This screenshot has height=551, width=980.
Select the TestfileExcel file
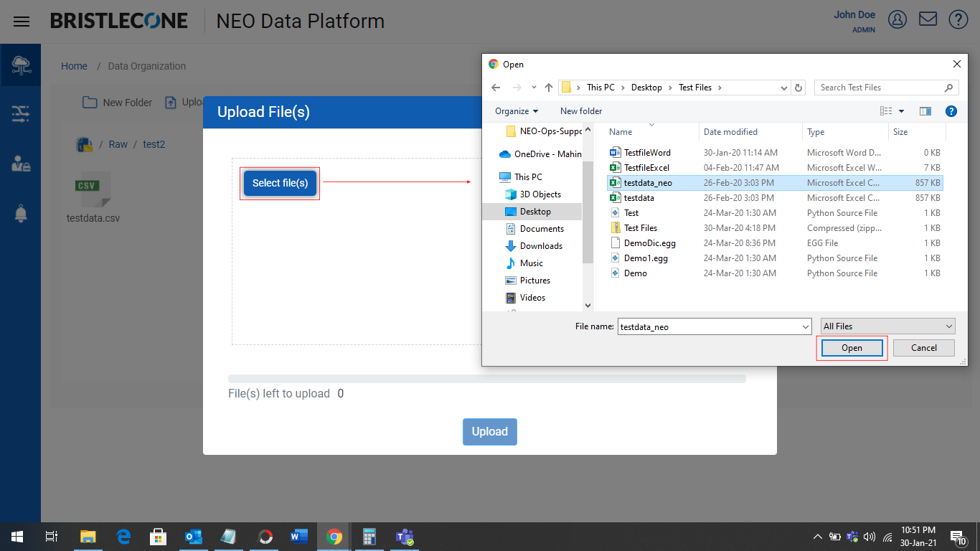pyautogui.click(x=775, y=168)
